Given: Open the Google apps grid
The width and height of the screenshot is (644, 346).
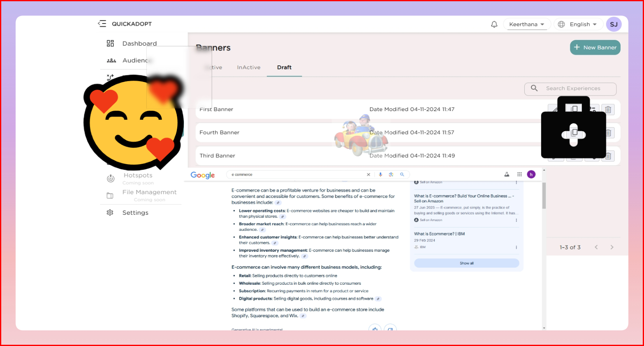Looking at the screenshot, I should tap(519, 174).
